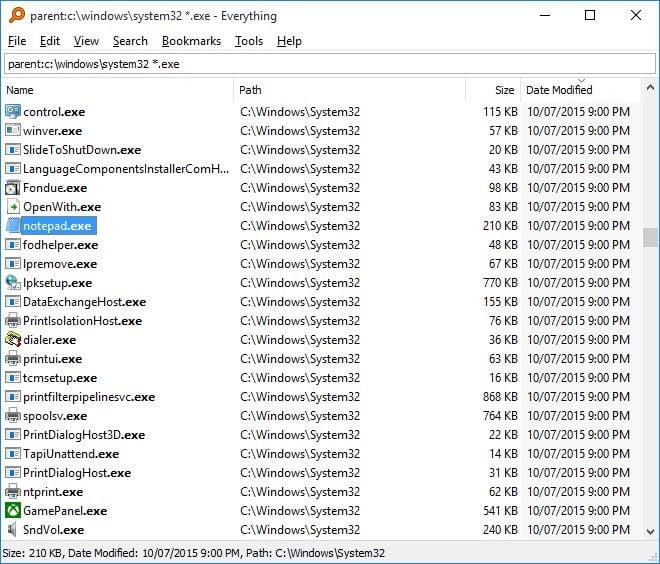Select the GamePanel.exe file name
The width and height of the screenshot is (660, 564).
(x=65, y=511)
